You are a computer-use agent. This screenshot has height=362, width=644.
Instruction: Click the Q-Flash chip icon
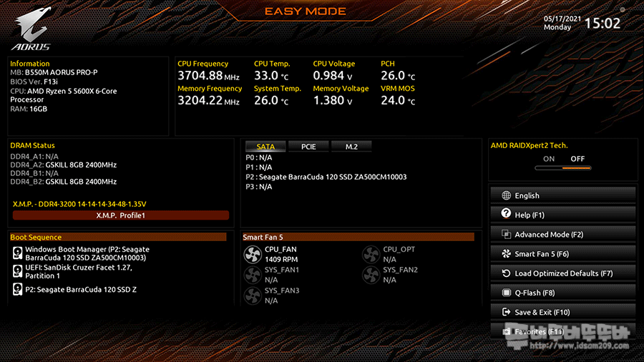point(506,293)
